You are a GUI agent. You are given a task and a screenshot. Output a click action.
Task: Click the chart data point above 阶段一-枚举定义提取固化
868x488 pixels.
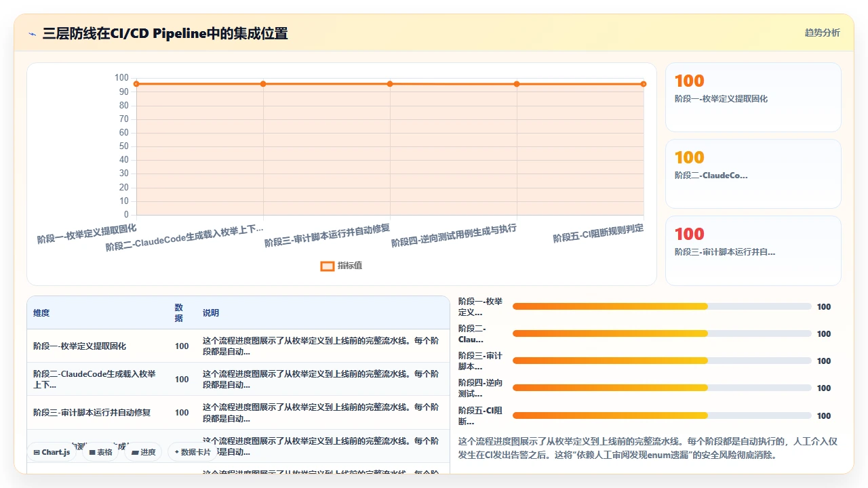pos(136,84)
